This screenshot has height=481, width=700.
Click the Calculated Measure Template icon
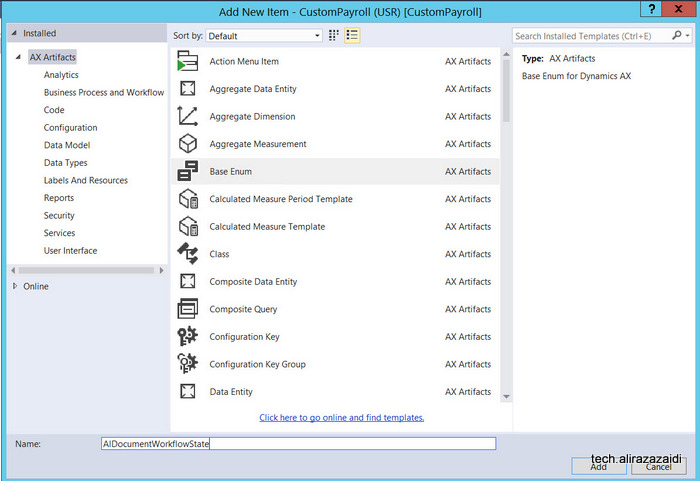188,226
